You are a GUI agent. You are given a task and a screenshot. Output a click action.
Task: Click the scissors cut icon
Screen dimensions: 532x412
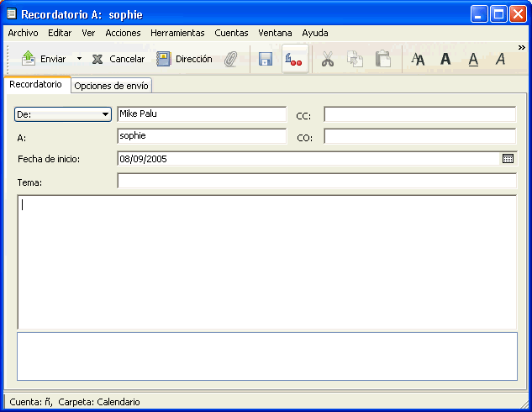pos(328,59)
